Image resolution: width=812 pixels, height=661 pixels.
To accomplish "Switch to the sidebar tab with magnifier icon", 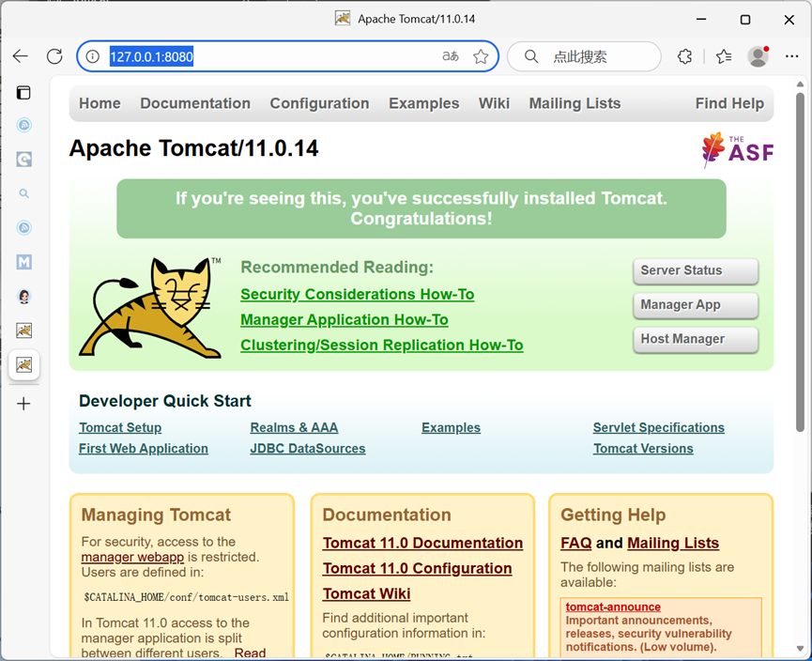I will pos(23,193).
